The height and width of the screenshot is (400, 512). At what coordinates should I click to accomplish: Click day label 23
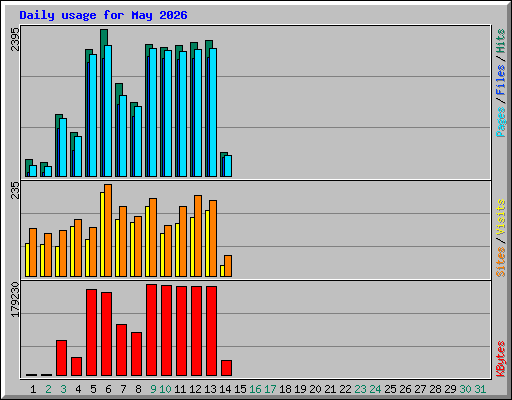(x=360, y=389)
